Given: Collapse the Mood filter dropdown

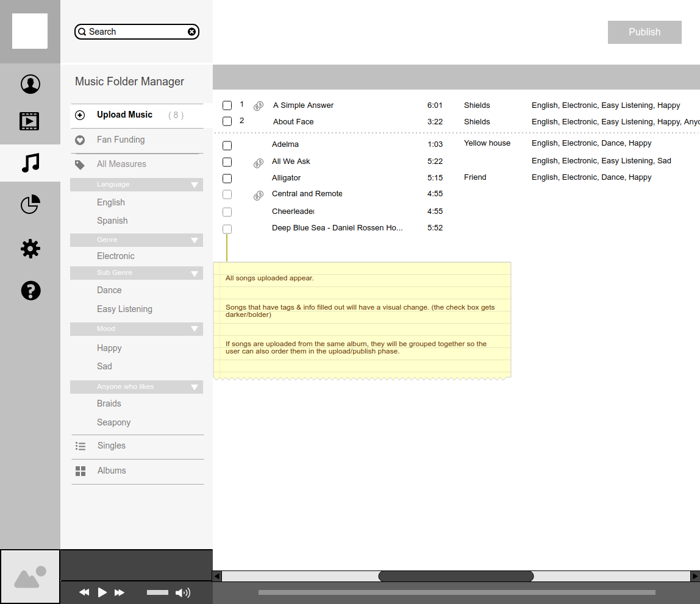Looking at the screenshot, I should coord(194,329).
